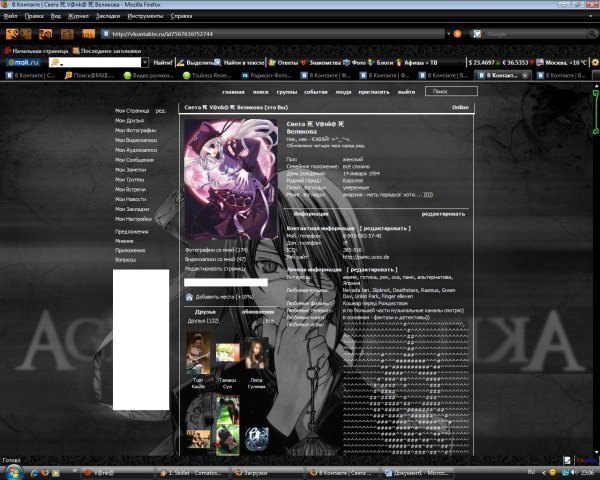Open the Вид menu
The image size is (600, 480).
point(55,16)
